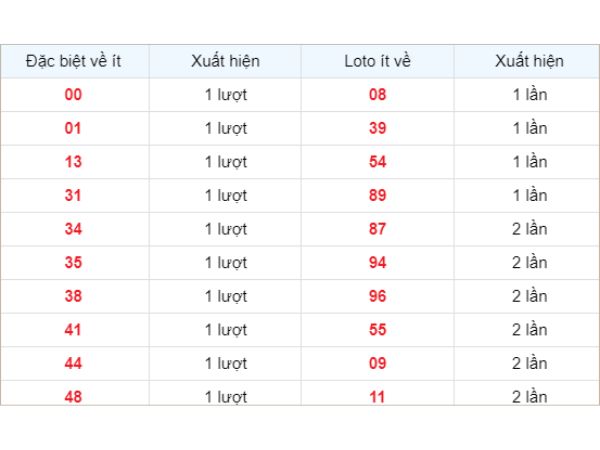The image size is (600, 450).
Task: Click the 'Đặc biệt về ít' column header
Action: (74, 61)
